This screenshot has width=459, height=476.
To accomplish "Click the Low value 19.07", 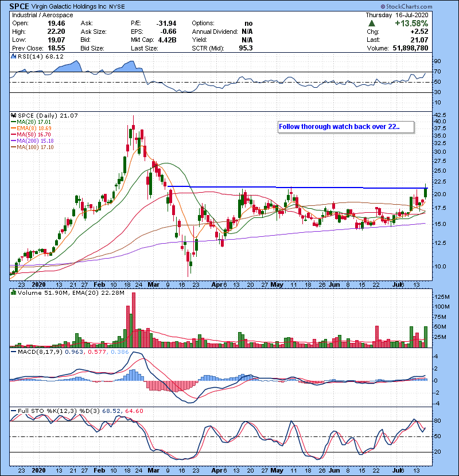I will point(56,40).
